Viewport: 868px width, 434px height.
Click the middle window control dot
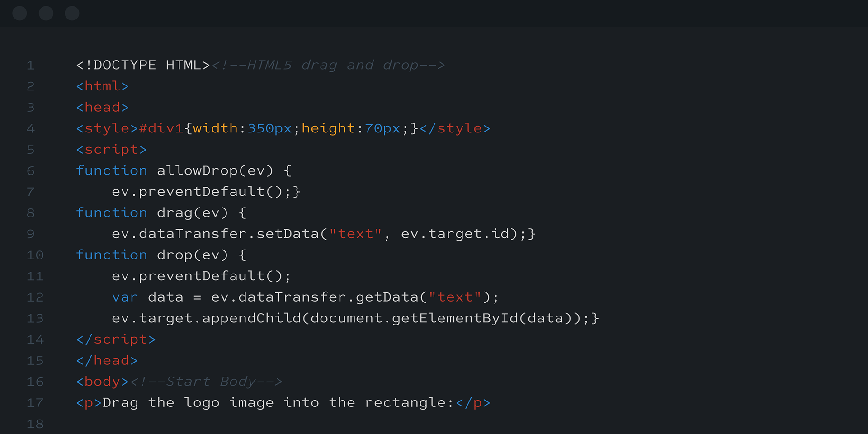coord(46,14)
